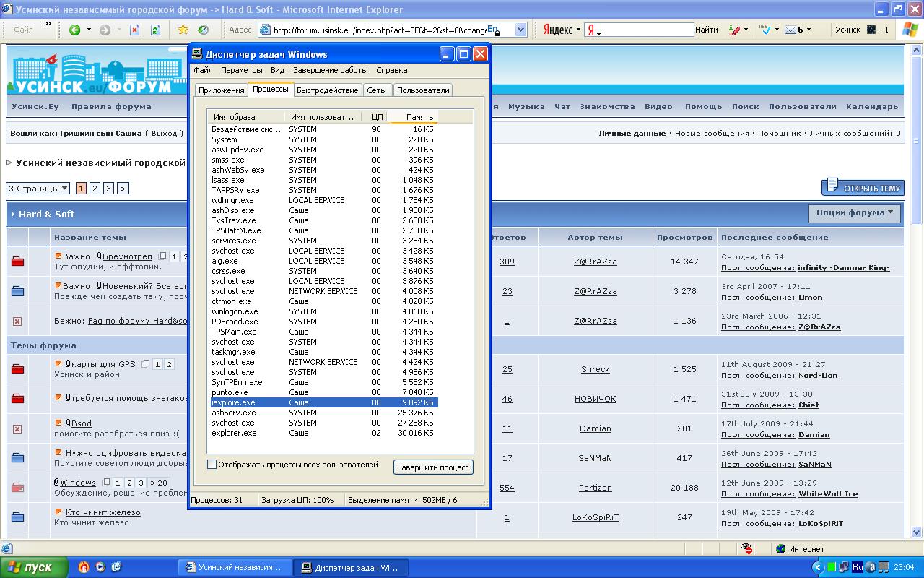This screenshot has width=924, height=578.
Task: Open the address bar dropdown arrow
Action: click(520, 30)
